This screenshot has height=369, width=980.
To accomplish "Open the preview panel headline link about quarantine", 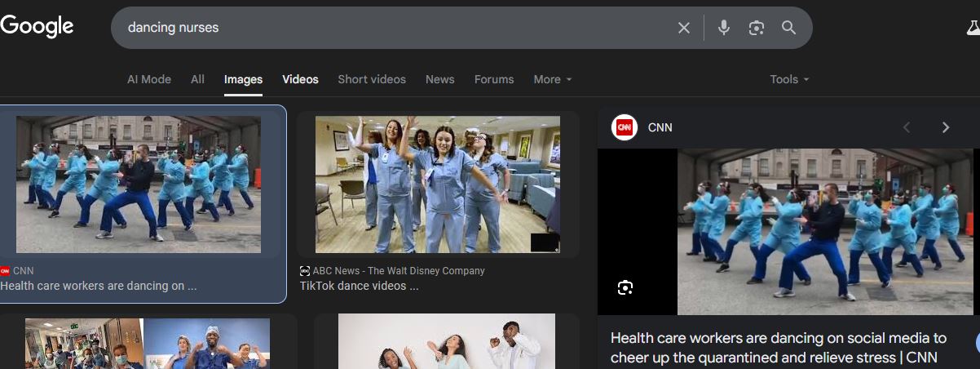I will pos(779,347).
